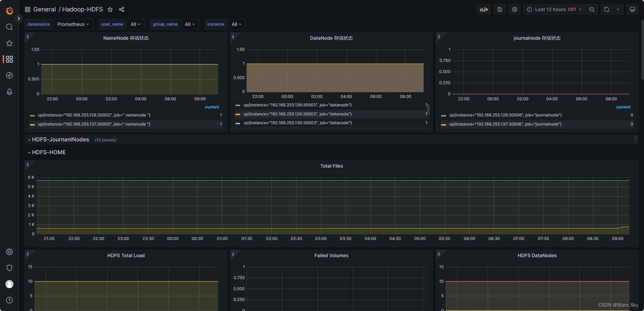Open the Configuration gear in the sidebar
This screenshot has width=644, height=311.
[x=9, y=252]
